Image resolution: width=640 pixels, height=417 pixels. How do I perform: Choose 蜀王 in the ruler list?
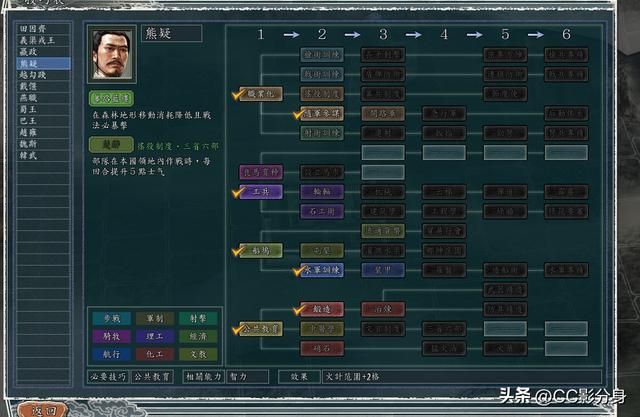(x=43, y=109)
